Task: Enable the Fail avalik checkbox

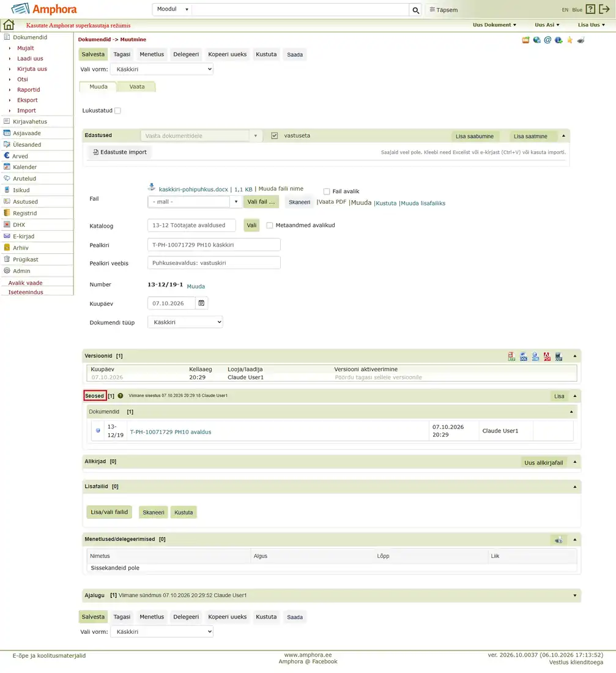Action: (x=327, y=191)
